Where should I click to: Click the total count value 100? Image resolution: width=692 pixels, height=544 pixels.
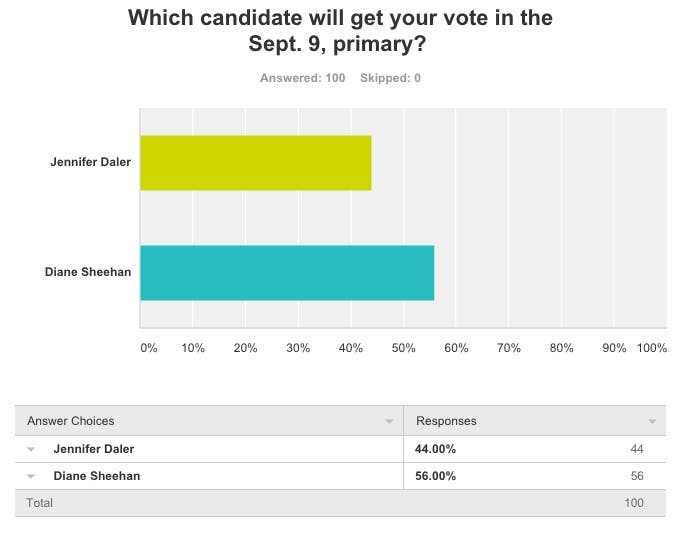click(634, 503)
